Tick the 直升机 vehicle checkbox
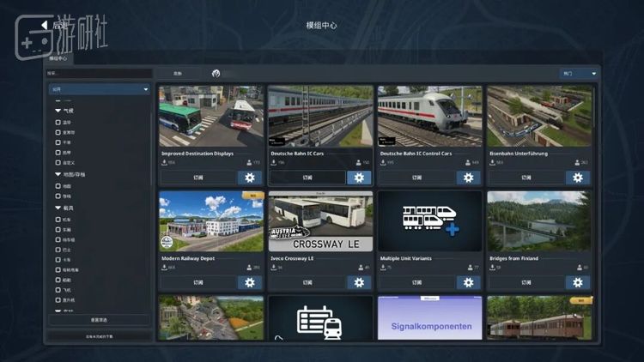The image size is (644, 362). click(x=58, y=300)
